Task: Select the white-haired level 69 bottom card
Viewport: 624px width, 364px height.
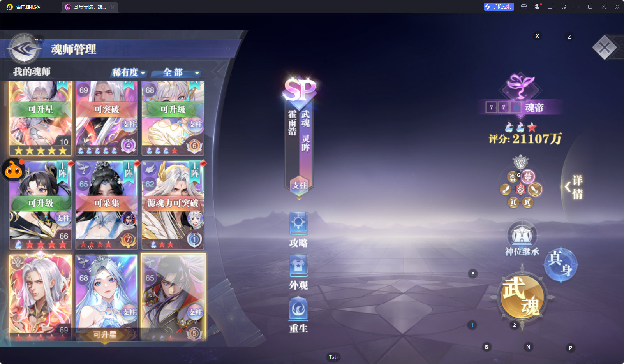Action: click(x=41, y=298)
